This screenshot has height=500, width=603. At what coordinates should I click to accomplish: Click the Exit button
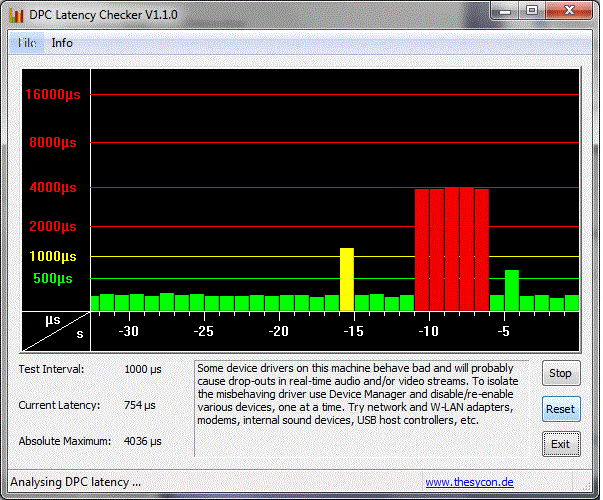pyautogui.click(x=561, y=444)
